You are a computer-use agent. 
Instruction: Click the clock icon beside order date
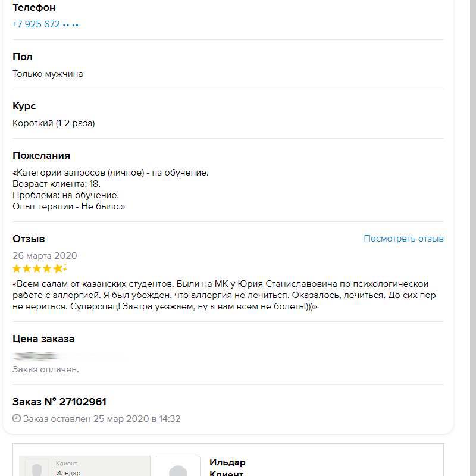point(17,419)
